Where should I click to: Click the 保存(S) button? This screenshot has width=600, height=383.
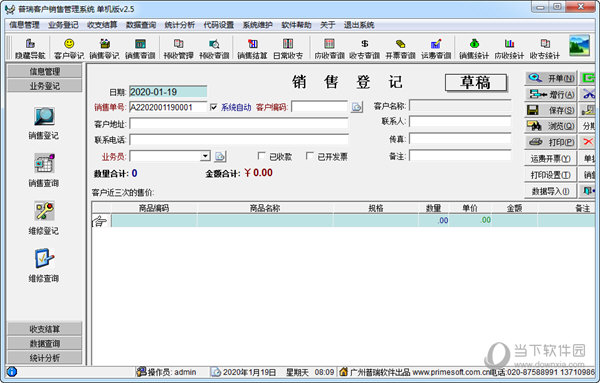coord(551,110)
